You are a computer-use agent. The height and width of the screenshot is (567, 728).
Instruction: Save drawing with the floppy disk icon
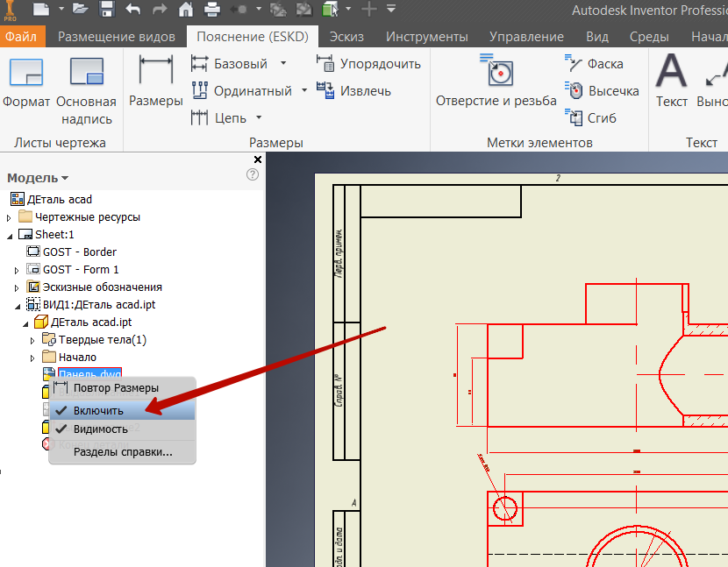tap(107, 10)
